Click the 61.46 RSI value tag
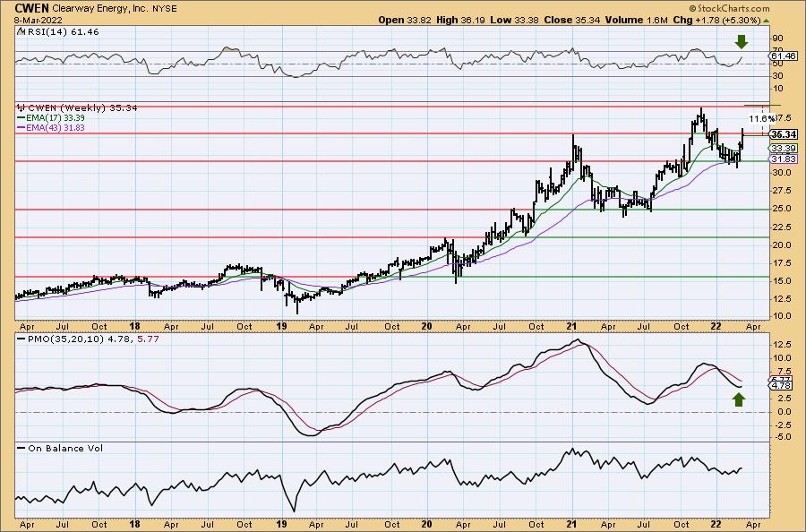Image resolution: width=806 pixels, height=532 pixels. 784,56
